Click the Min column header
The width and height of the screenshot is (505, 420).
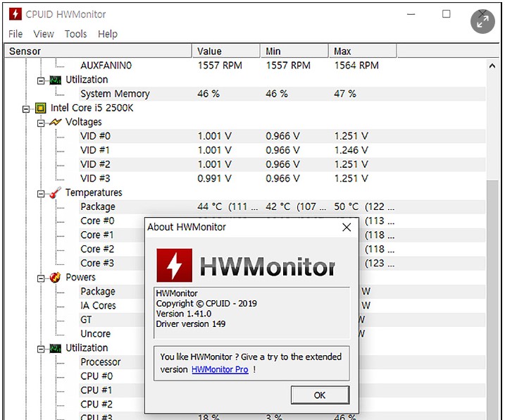294,51
